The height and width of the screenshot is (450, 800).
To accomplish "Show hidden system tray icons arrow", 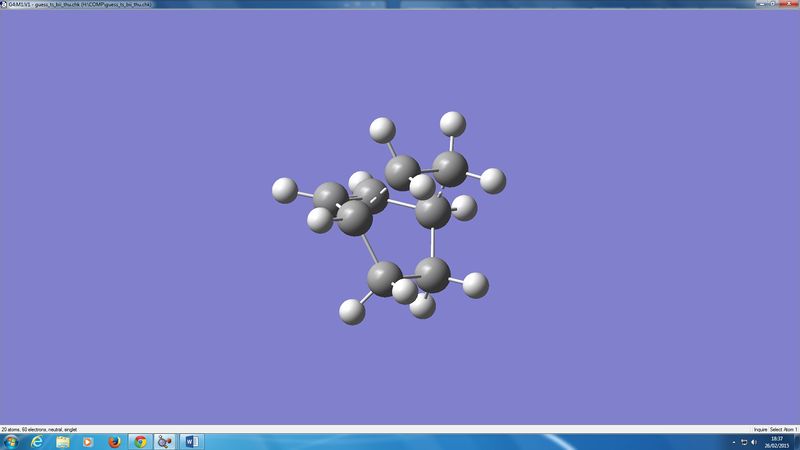I will click(734, 442).
